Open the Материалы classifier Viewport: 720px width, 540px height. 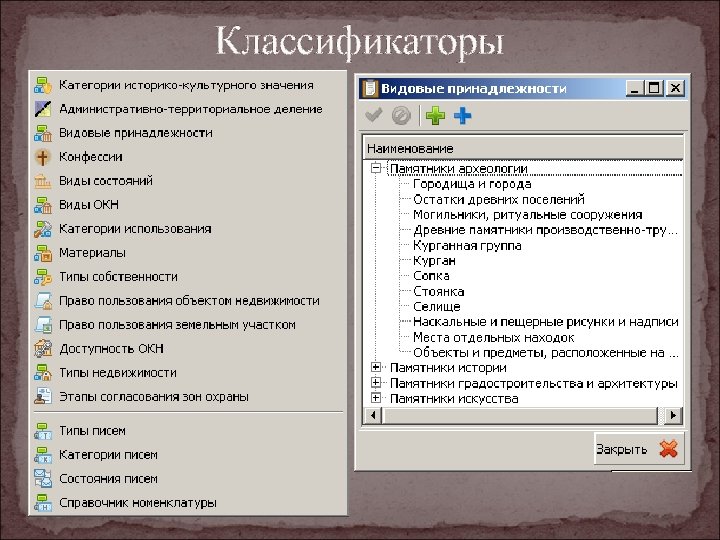[x=92, y=253]
